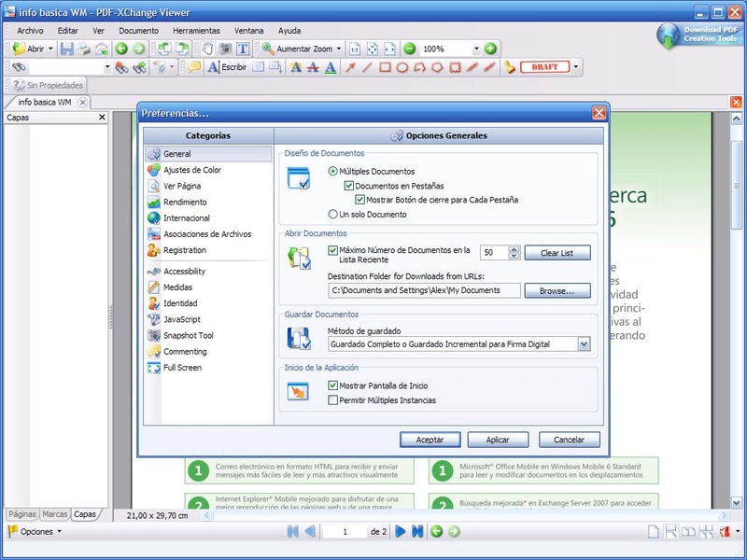The height and width of the screenshot is (560, 747).
Task: Click the Snapshot camera tool icon
Action: pyautogui.click(x=225, y=49)
